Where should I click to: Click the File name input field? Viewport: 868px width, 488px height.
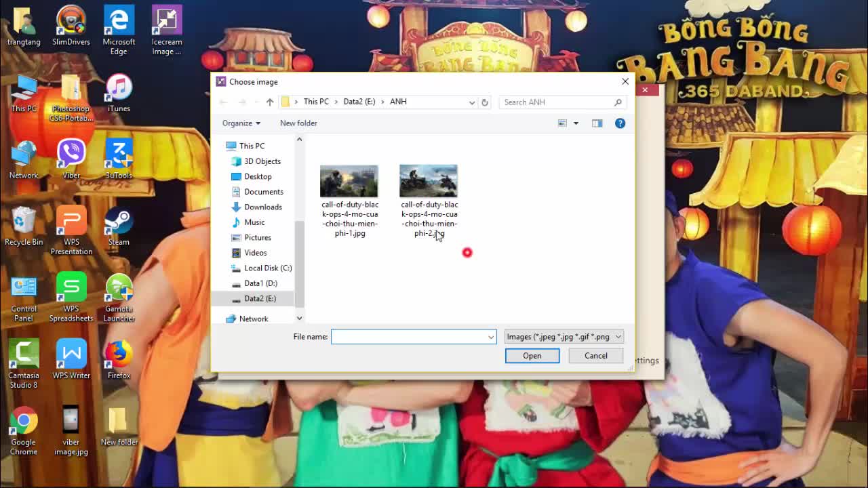414,337
